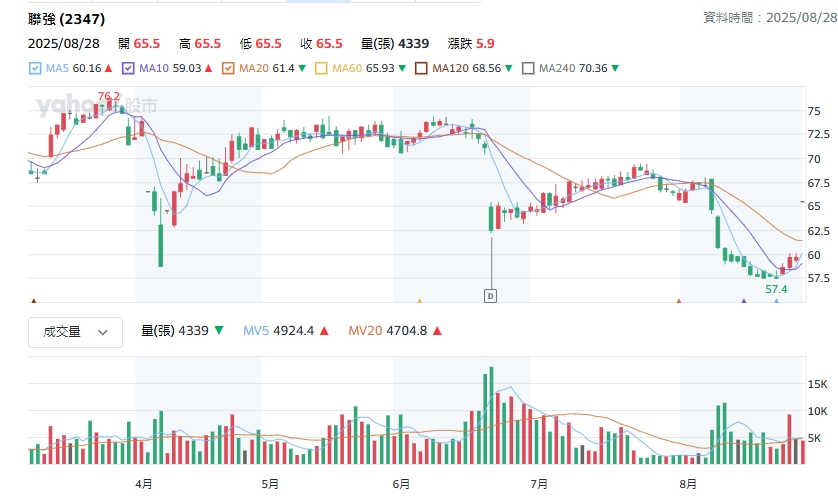Screen dimensions: 838x503
Task: Click the 57.4 low price label
Action: tap(776, 289)
